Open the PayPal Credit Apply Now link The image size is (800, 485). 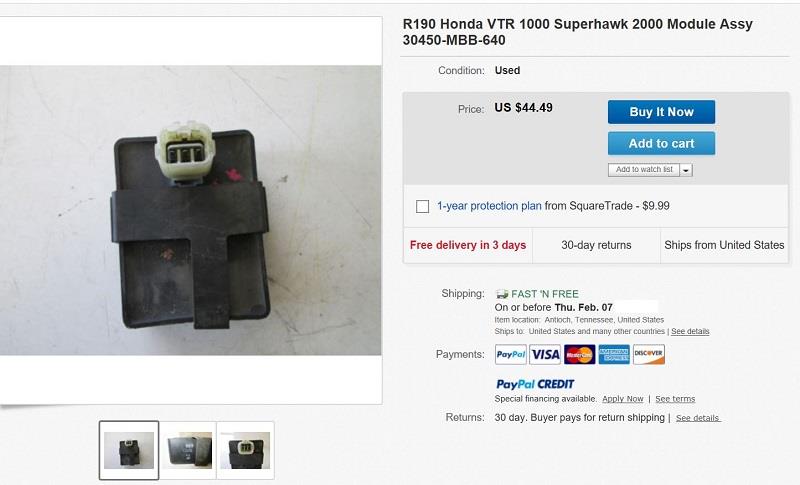(622, 399)
